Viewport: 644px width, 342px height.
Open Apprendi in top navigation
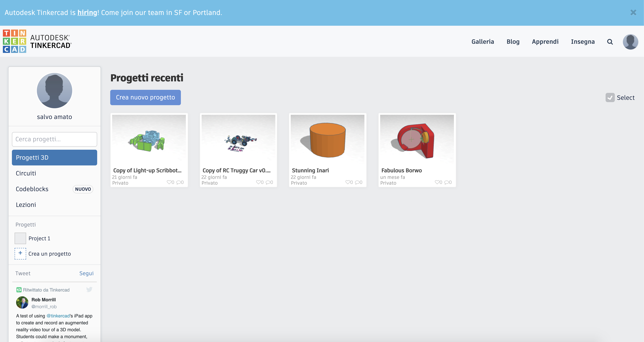545,42
